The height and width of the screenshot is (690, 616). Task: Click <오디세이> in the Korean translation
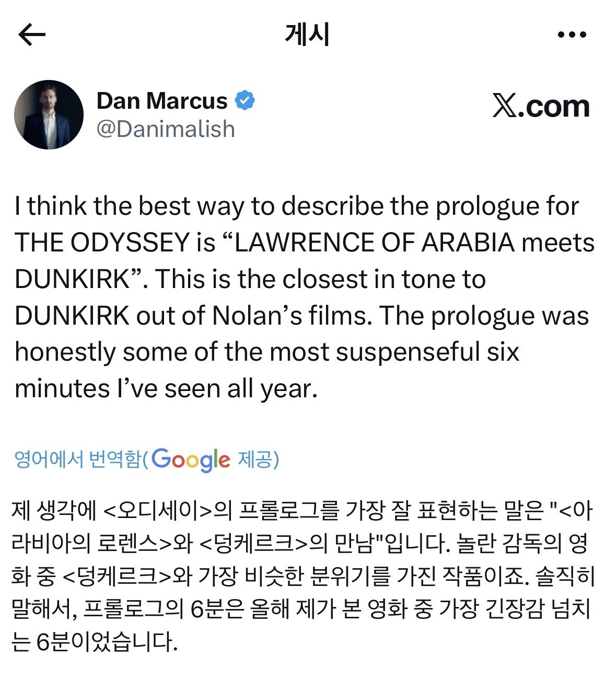(x=159, y=511)
